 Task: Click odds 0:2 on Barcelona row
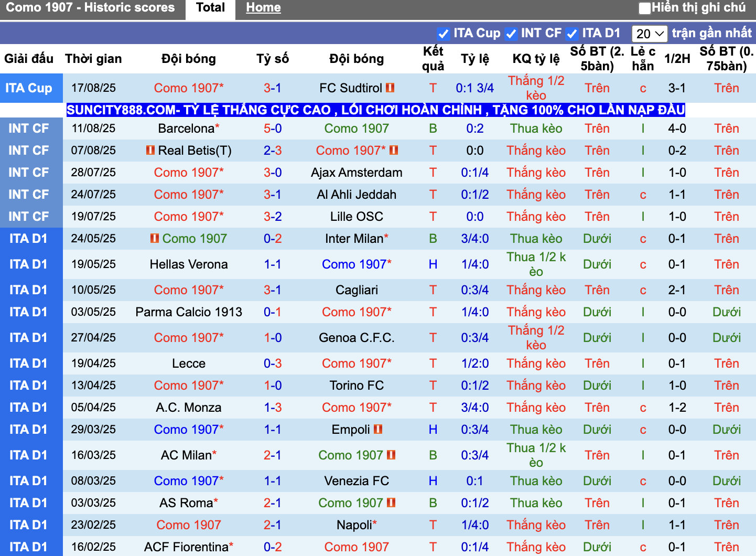tap(475, 129)
